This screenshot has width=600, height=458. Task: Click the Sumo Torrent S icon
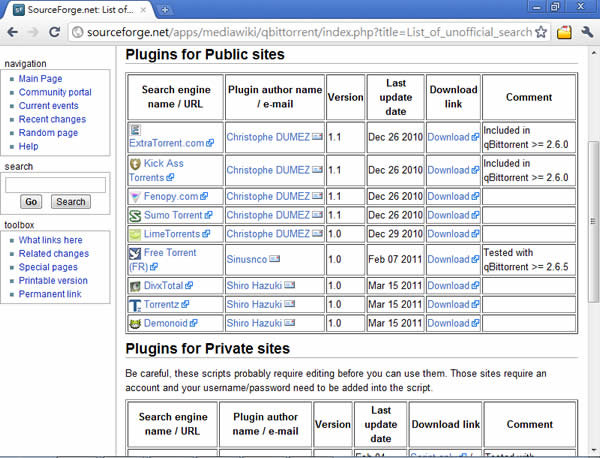(135, 216)
